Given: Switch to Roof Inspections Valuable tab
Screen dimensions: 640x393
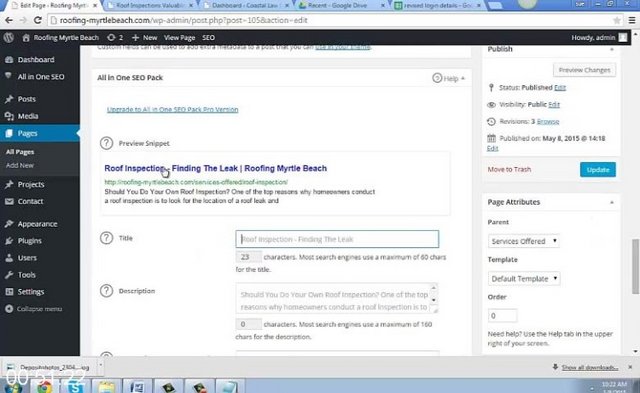Looking at the screenshot, I should pyautogui.click(x=149, y=6).
